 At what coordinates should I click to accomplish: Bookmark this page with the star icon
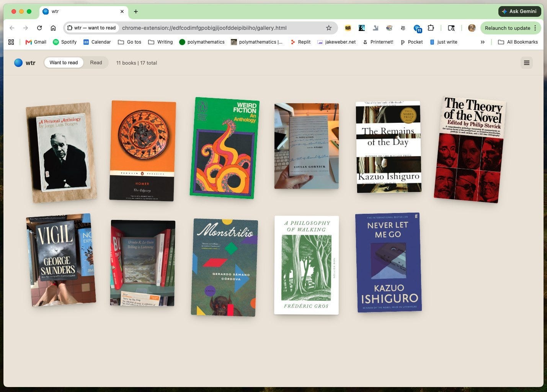[328, 28]
